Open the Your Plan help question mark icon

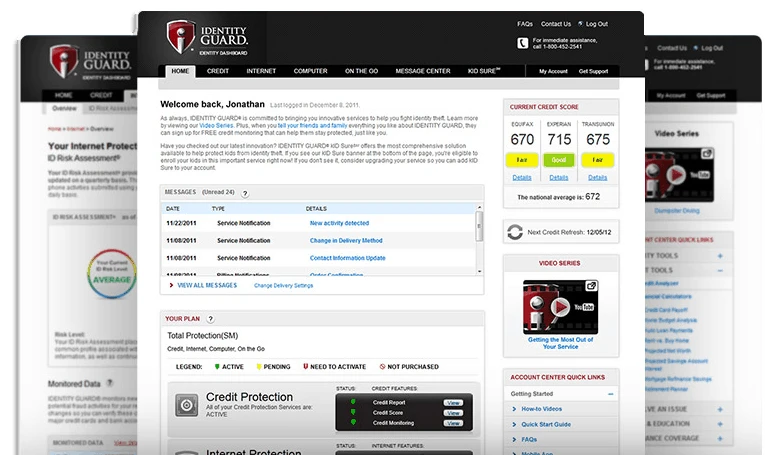coord(210,319)
